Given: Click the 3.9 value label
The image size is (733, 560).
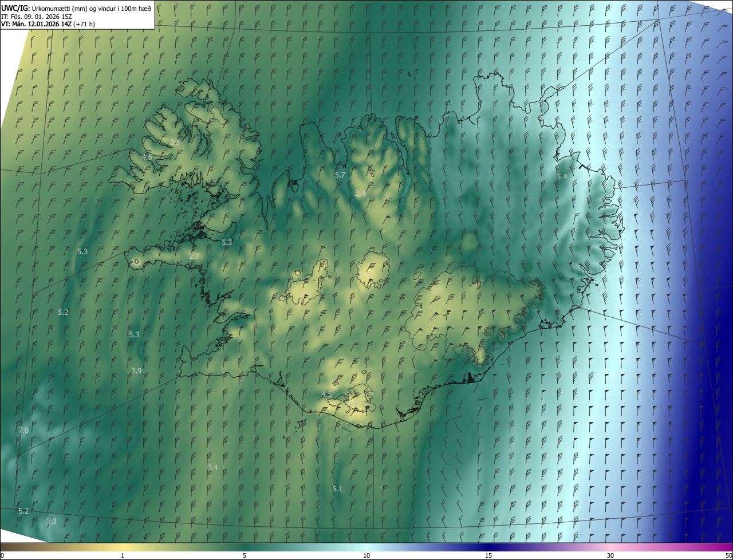Looking at the screenshot, I should click(136, 371).
